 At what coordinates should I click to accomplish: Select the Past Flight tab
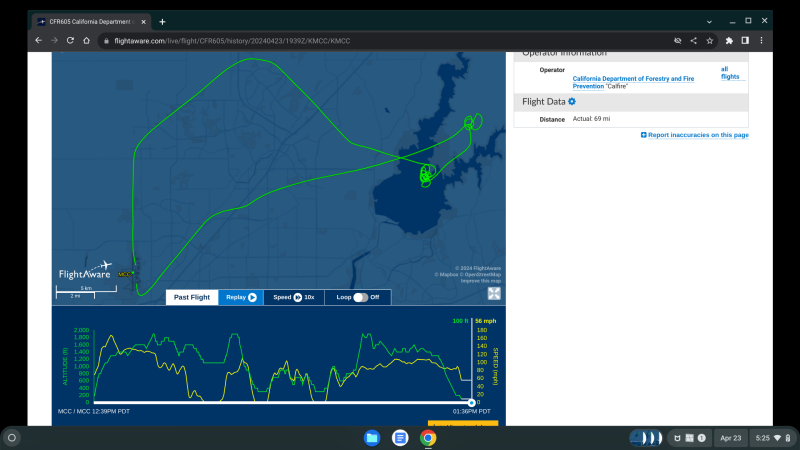point(192,297)
